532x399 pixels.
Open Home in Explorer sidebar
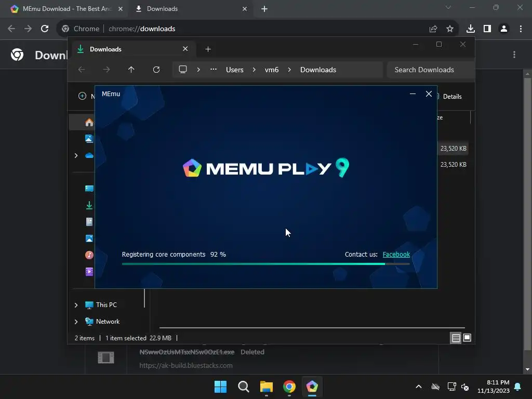click(89, 123)
